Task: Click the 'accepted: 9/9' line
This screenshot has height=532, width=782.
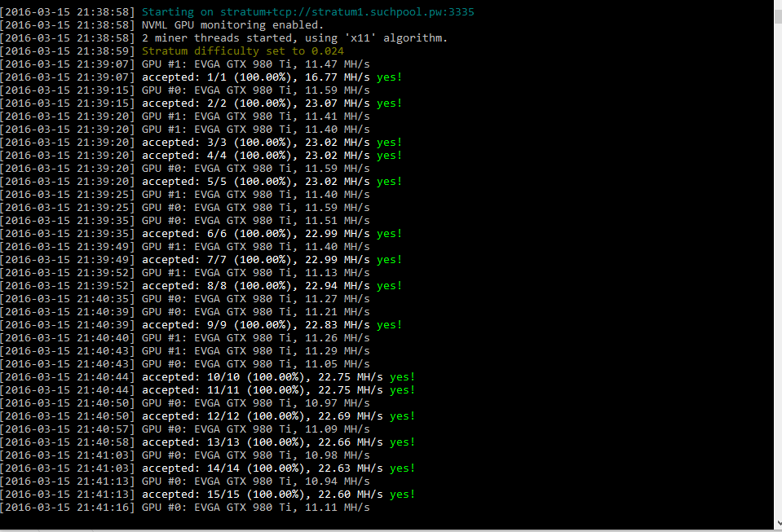Action: click(201, 325)
